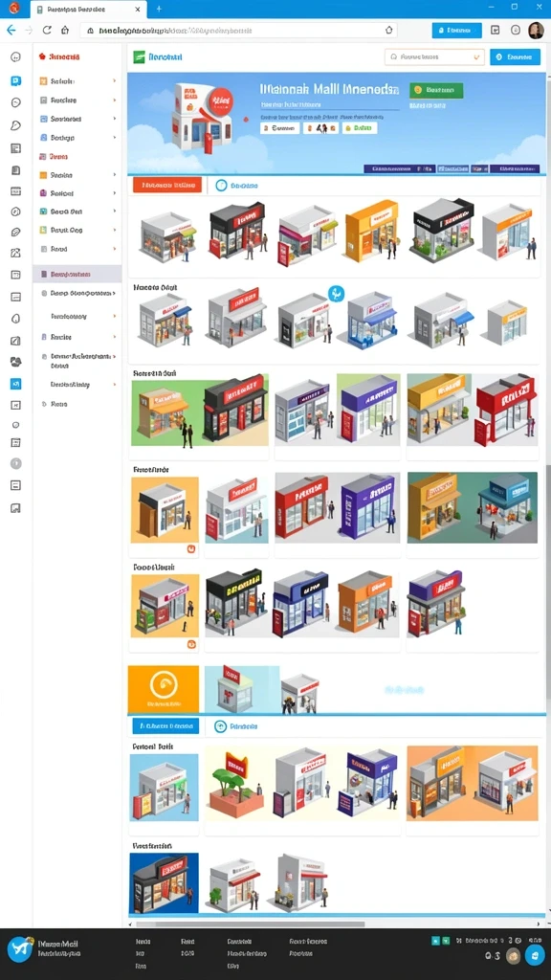Open the blue paper-plane logo in the footer

coord(21,948)
